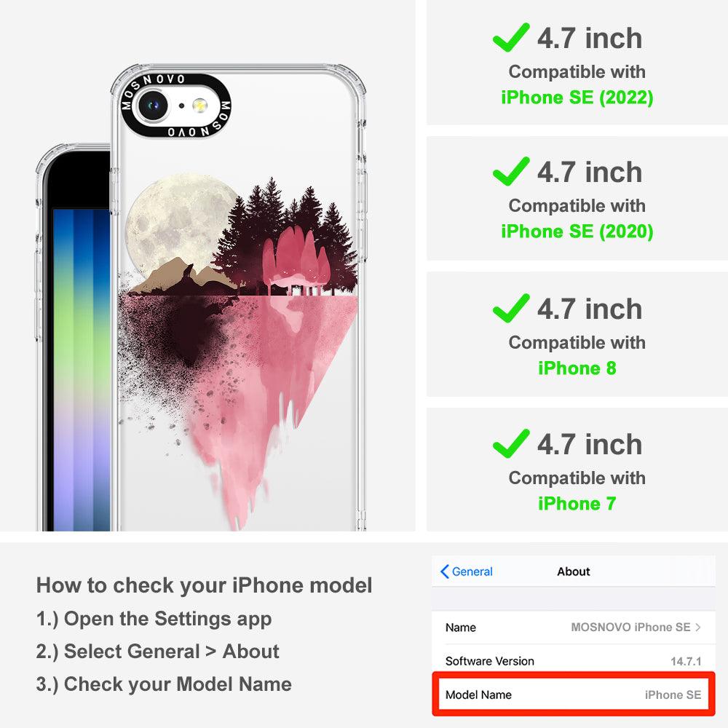This screenshot has width=728, height=728.
Task: Click the About title in settings header
Action: (x=574, y=571)
